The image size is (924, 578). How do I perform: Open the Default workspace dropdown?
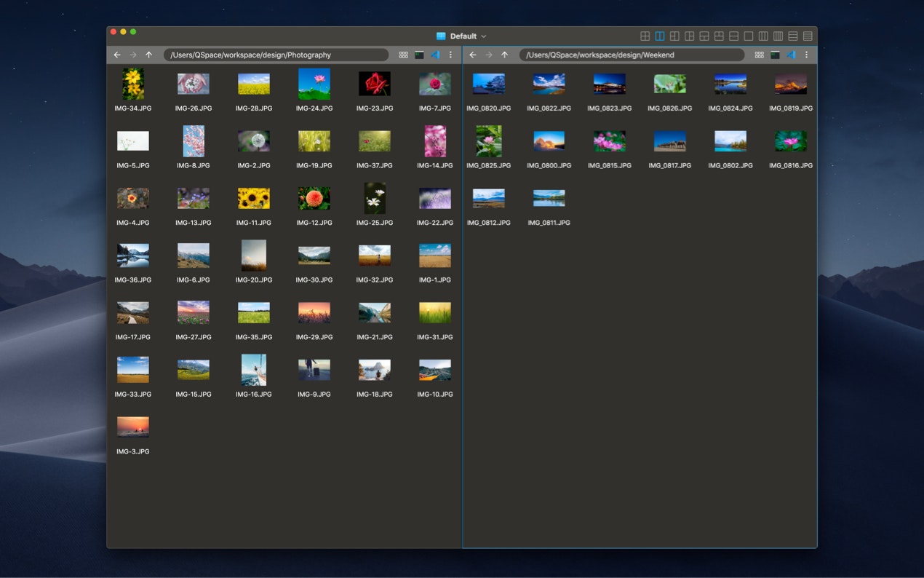click(x=461, y=35)
